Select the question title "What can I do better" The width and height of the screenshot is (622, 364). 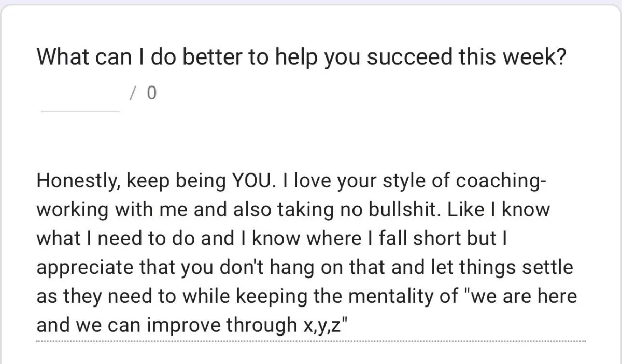point(138,57)
